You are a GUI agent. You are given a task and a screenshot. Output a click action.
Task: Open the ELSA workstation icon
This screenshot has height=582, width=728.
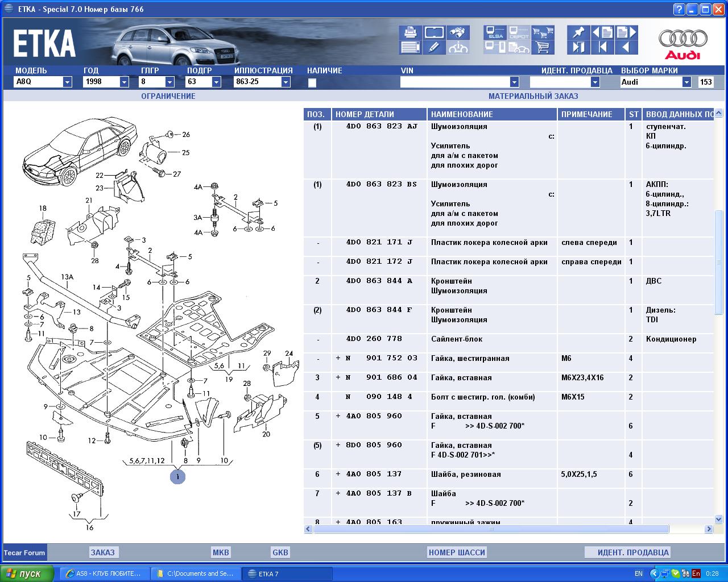(495, 32)
